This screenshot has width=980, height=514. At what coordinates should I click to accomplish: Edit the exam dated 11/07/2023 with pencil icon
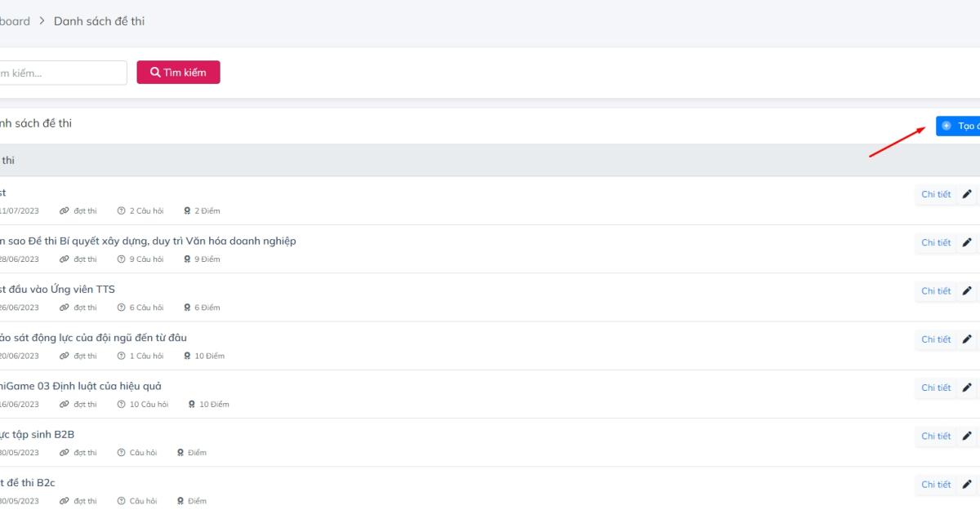click(x=968, y=194)
